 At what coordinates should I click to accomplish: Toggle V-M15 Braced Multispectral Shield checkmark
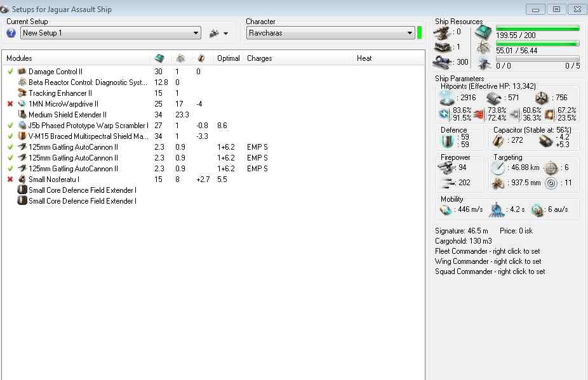pos(11,136)
